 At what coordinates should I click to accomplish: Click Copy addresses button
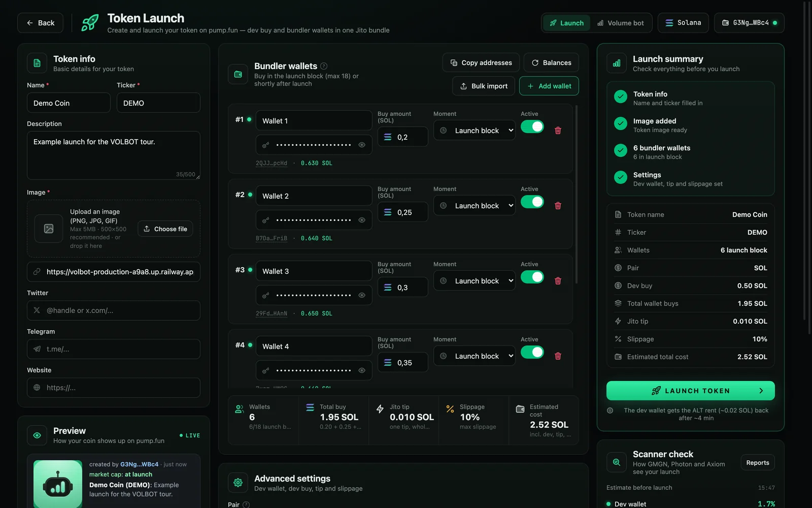pyautogui.click(x=481, y=62)
